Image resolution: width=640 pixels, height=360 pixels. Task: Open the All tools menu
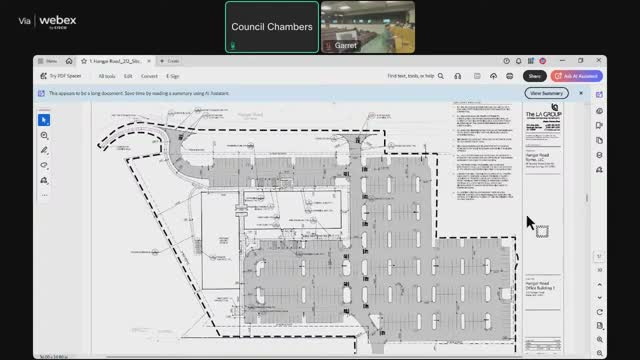tap(107, 76)
